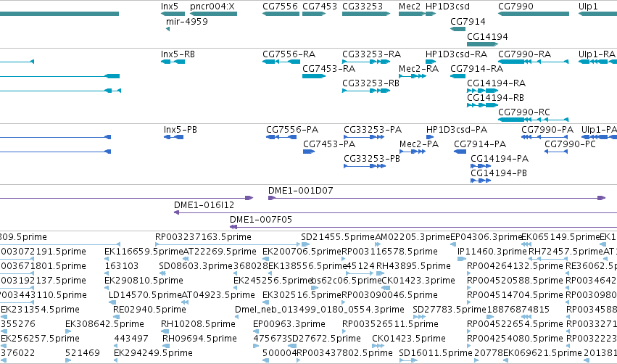617x364 pixels.
Task: Select the CG7990-PC protein feature
Action: coord(556,152)
